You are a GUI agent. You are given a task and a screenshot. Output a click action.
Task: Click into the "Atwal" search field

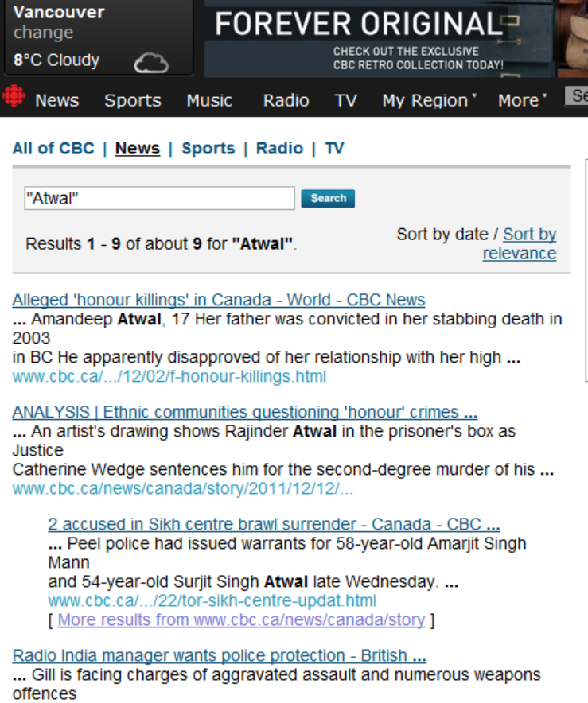pos(159,199)
